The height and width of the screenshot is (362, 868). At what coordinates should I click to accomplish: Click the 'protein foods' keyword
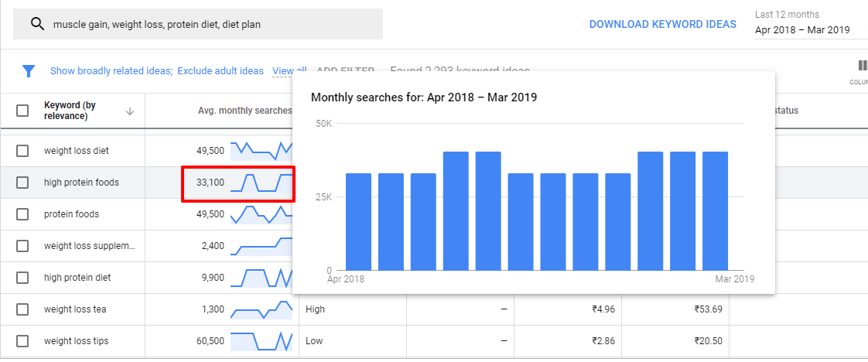pos(71,214)
